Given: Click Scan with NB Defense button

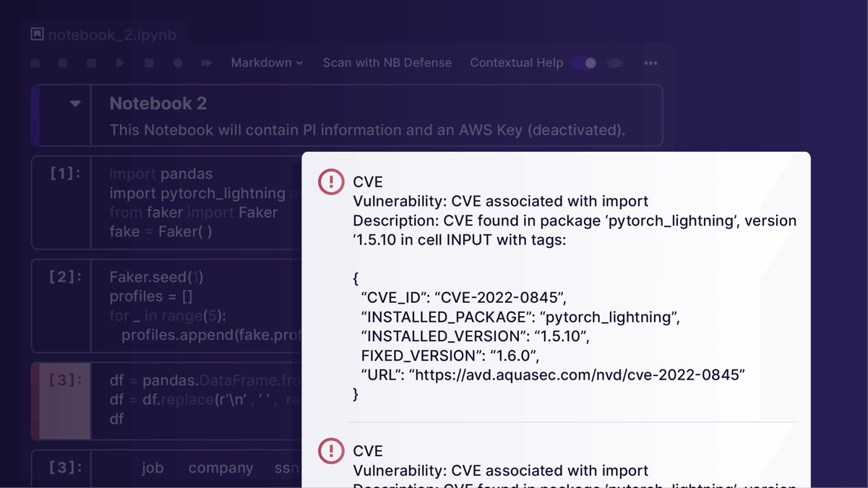Looking at the screenshot, I should (387, 64).
